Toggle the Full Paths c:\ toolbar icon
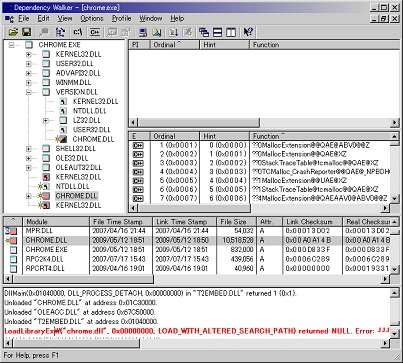 (x=78, y=32)
